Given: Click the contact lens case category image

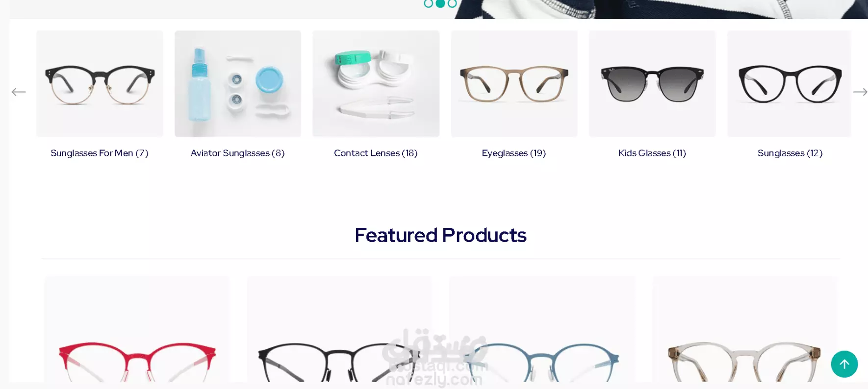Looking at the screenshot, I should (x=376, y=84).
